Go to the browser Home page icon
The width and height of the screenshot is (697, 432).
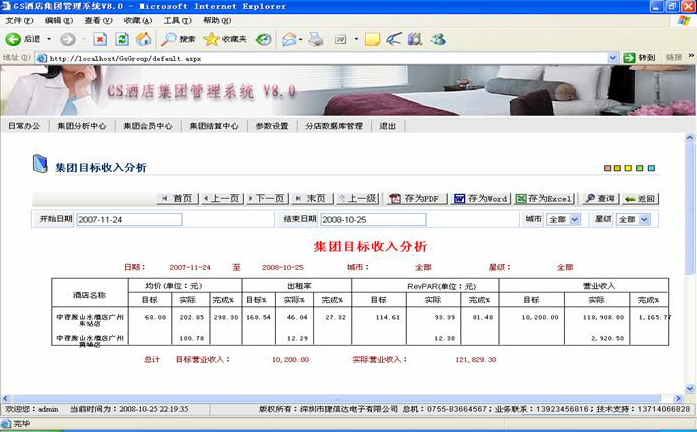pyautogui.click(x=143, y=39)
